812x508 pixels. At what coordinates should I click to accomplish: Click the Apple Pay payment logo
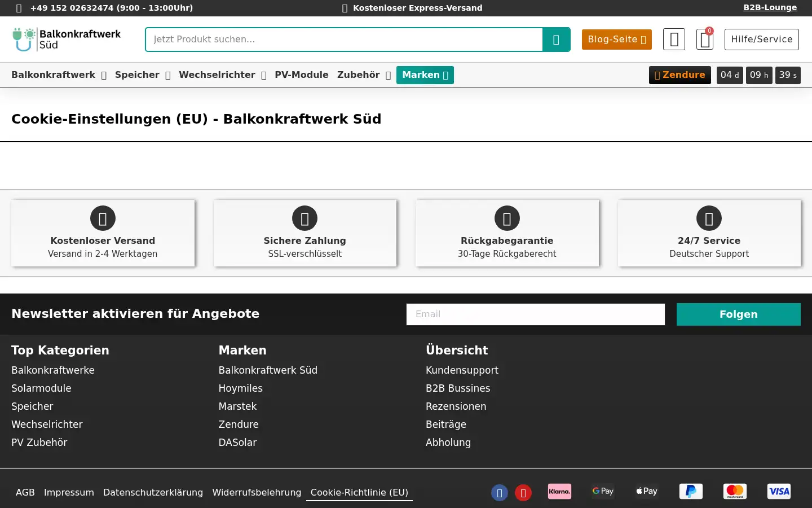coord(647,491)
